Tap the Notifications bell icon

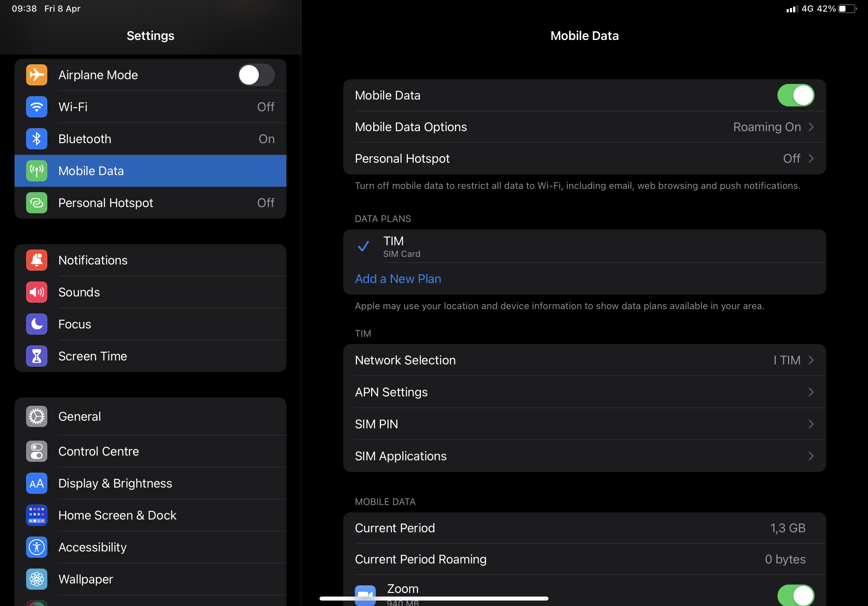click(x=37, y=260)
